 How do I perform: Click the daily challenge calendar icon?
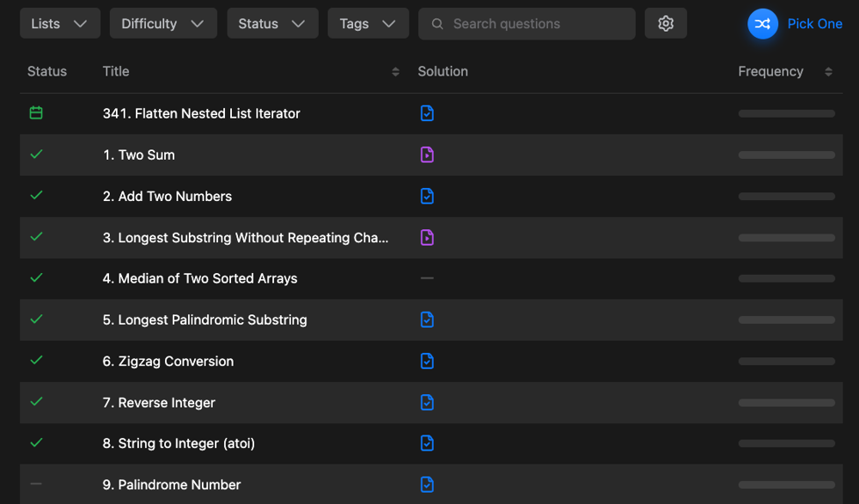(36, 112)
